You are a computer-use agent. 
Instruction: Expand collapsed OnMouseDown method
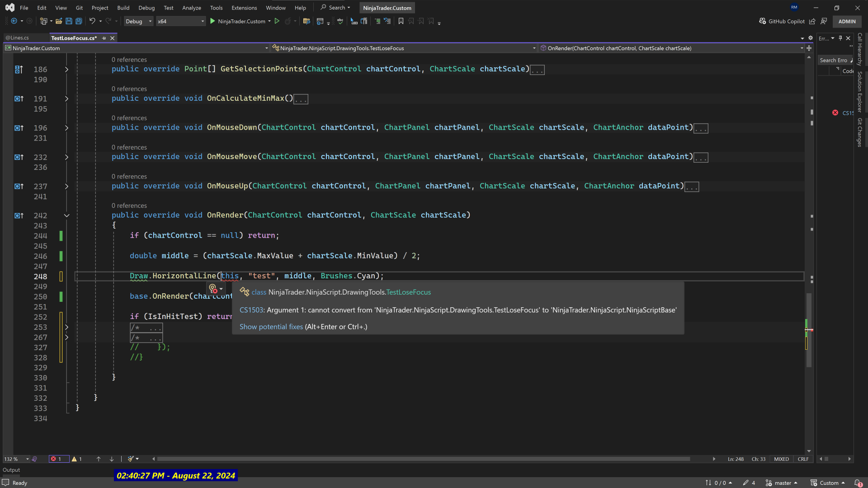click(x=66, y=128)
